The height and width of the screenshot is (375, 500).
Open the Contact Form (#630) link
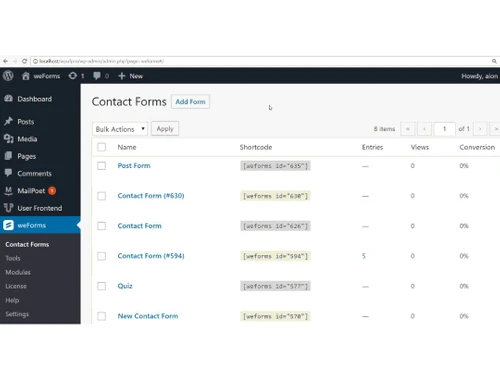(151, 196)
